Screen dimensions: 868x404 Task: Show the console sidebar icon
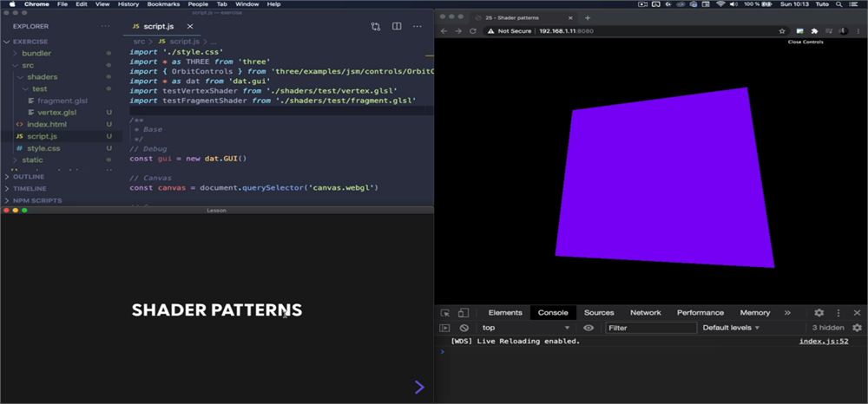pyautogui.click(x=444, y=328)
